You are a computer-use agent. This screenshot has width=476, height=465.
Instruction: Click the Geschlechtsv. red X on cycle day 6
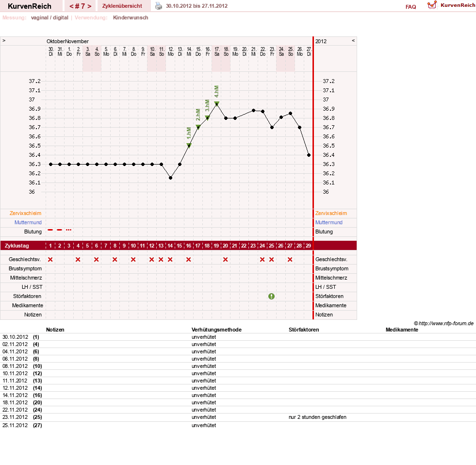click(x=97, y=259)
